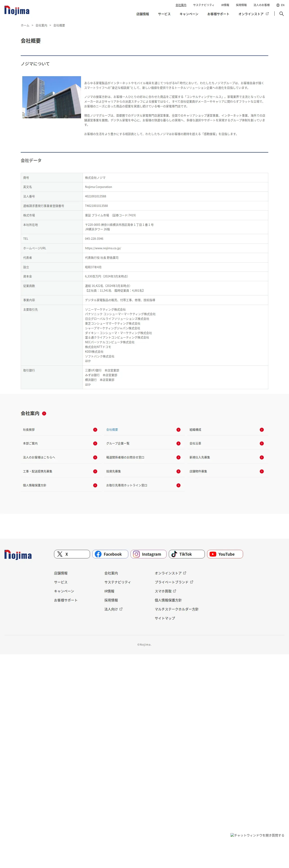Open キャンペーン in main navigation
289x868 pixels.
(x=189, y=14)
